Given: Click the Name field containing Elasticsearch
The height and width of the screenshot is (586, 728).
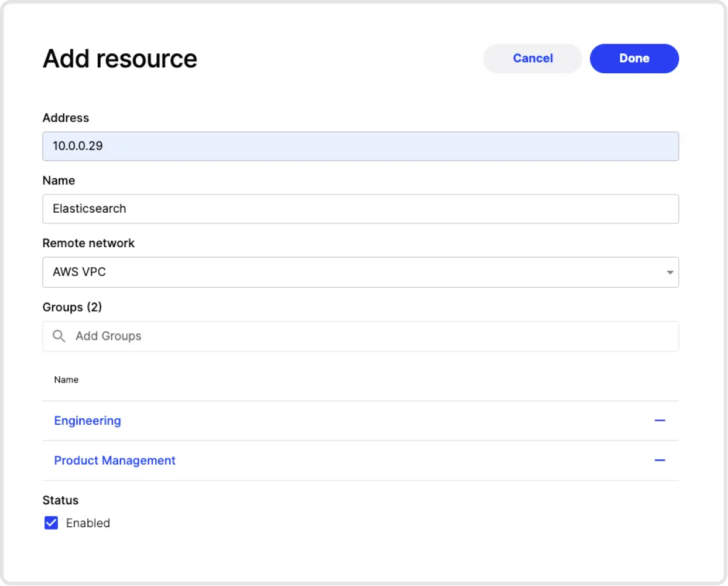Looking at the screenshot, I should (360, 208).
